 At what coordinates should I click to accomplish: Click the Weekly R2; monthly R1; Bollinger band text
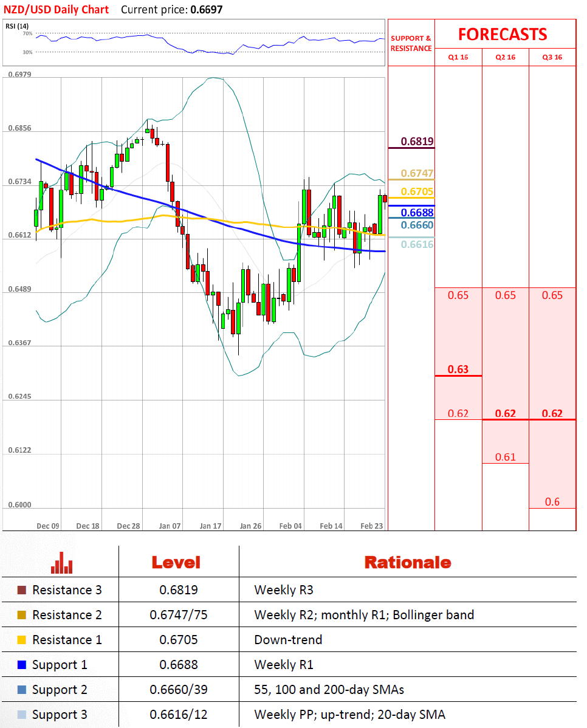(x=364, y=615)
